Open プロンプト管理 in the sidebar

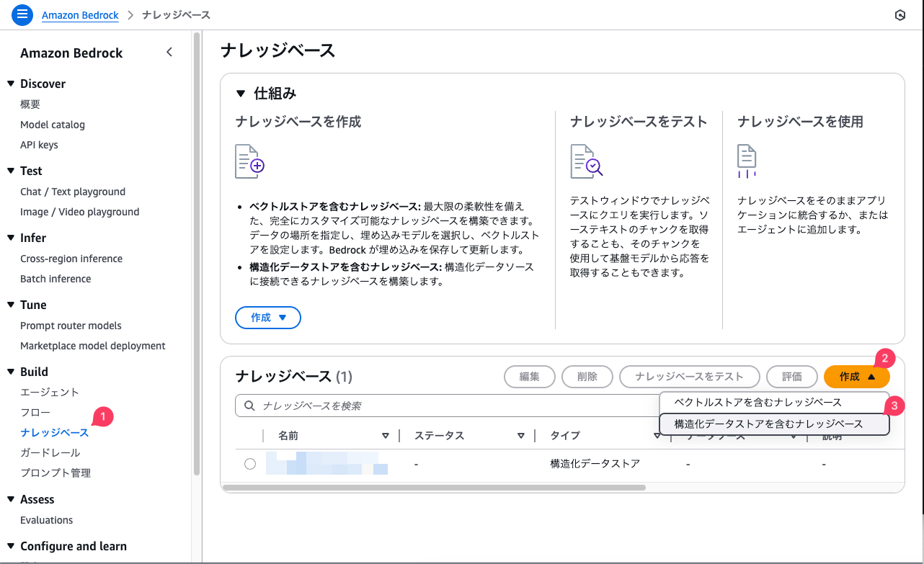coord(55,473)
